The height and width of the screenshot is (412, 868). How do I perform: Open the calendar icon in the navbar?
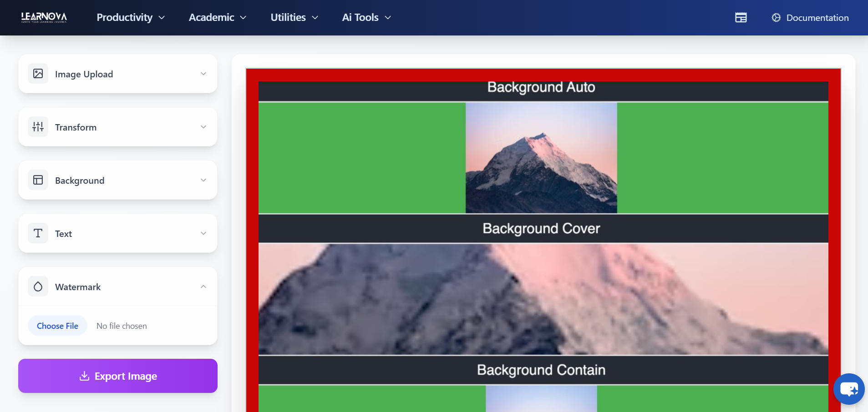741,17
